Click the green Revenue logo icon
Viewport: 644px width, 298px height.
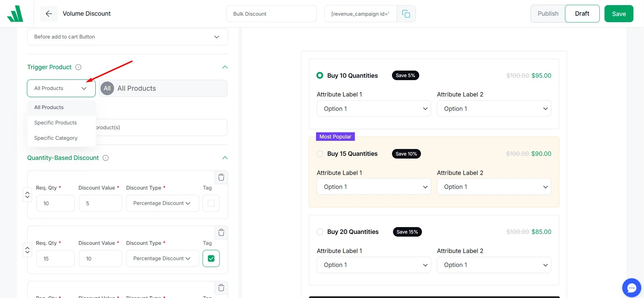pyautogui.click(x=15, y=14)
